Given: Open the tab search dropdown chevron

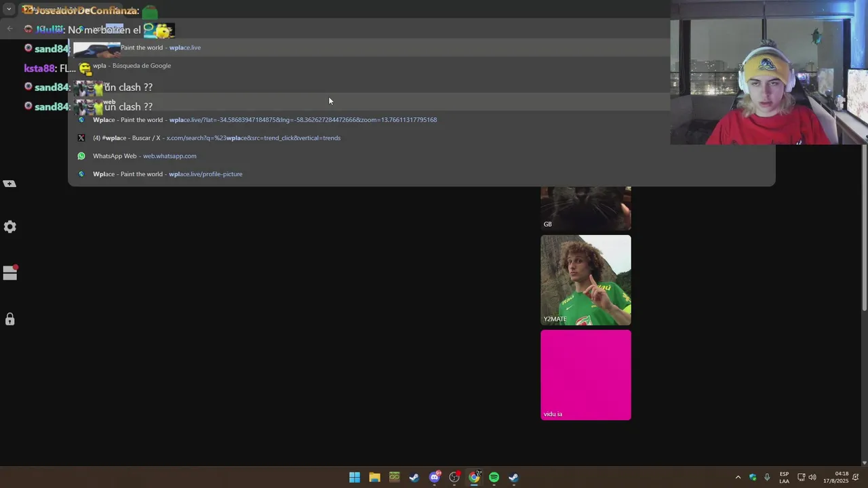Looking at the screenshot, I should click(9, 9).
